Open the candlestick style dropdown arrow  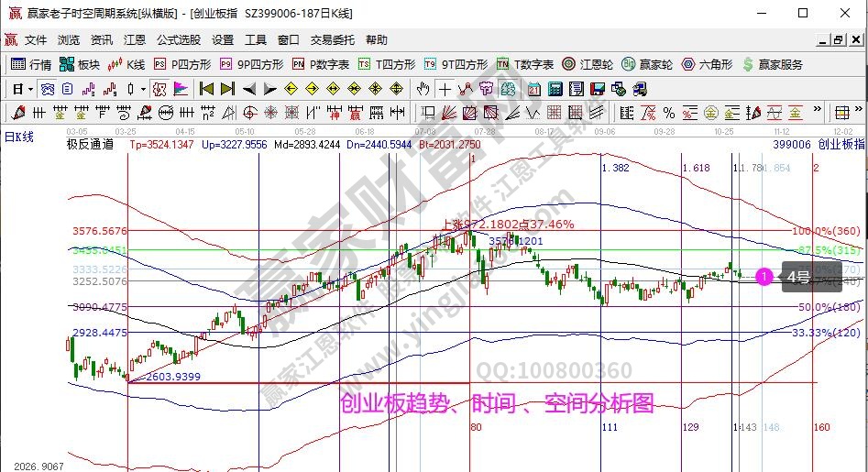pyautogui.click(x=142, y=89)
